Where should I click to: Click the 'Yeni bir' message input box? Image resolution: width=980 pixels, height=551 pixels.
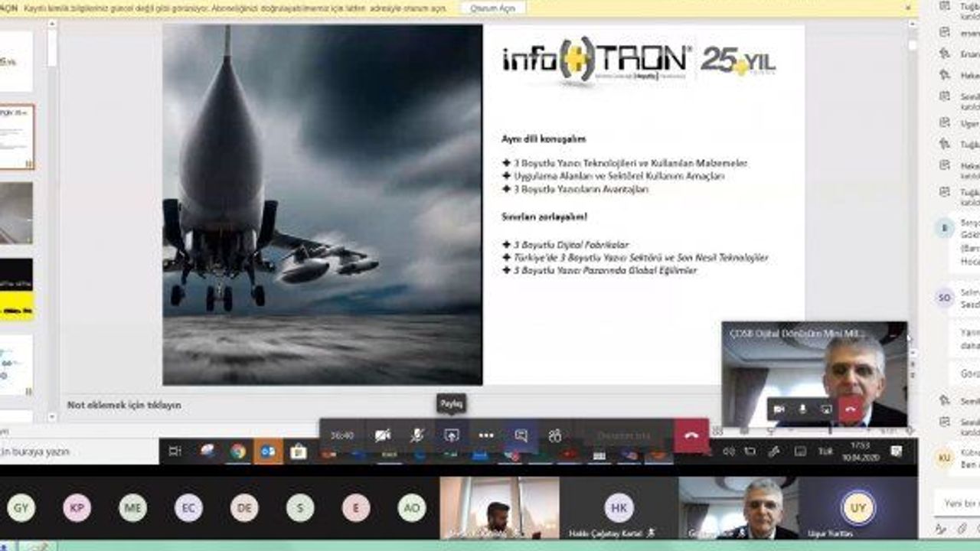pyautogui.click(x=957, y=503)
